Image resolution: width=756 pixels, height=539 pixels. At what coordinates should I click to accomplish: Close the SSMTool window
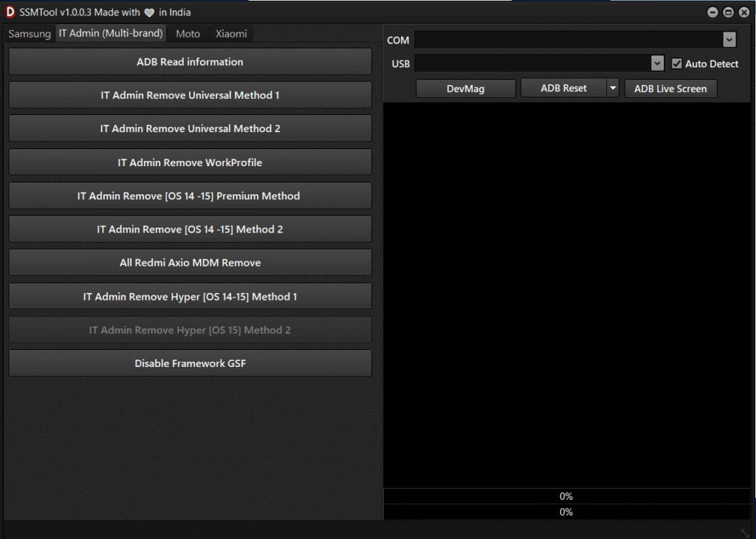pyautogui.click(x=743, y=13)
